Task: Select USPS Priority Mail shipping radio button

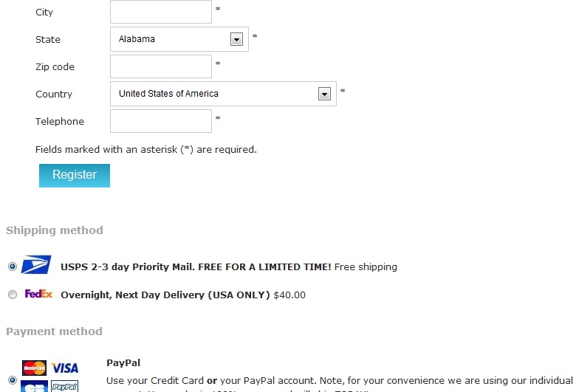Action: [x=12, y=267]
